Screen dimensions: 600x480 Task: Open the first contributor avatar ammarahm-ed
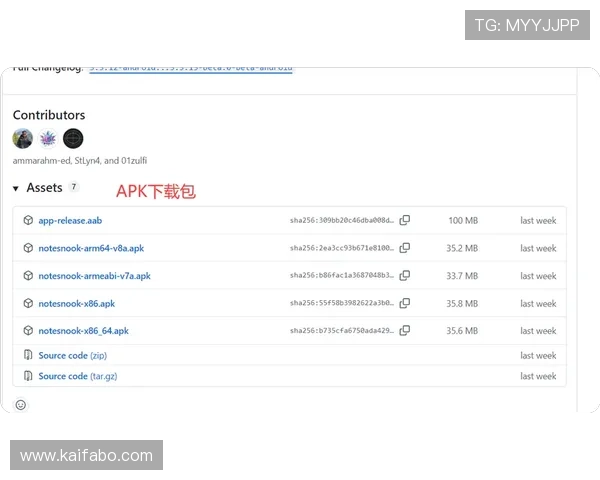coord(23,139)
